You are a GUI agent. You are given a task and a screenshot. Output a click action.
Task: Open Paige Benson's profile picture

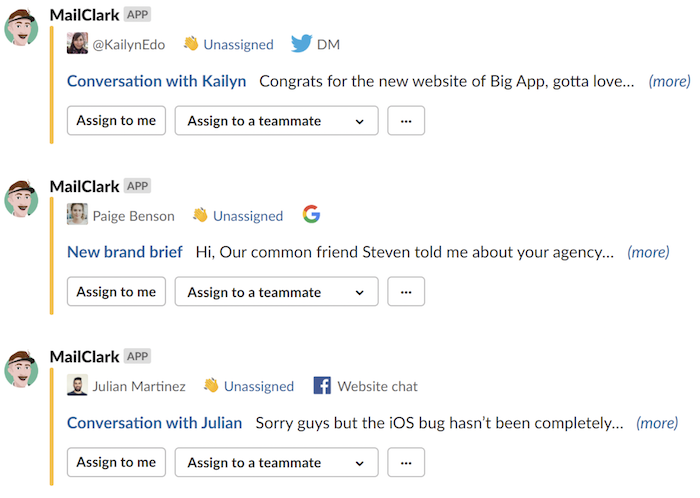click(x=77, y=214)
